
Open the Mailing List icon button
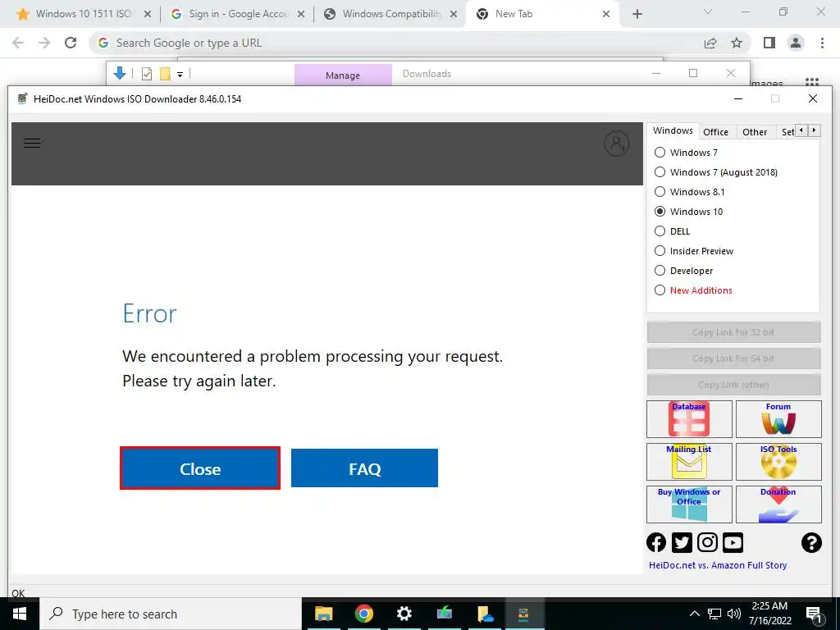(689, 461)
